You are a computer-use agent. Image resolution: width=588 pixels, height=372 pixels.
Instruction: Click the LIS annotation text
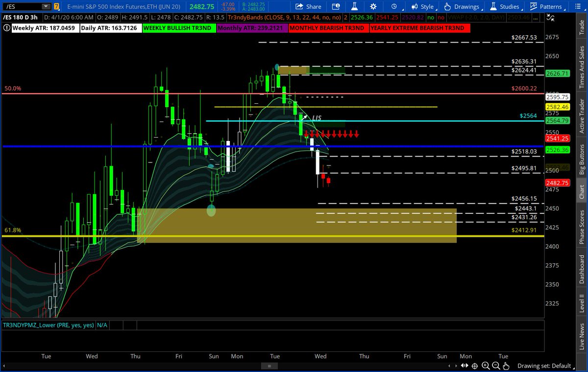317,118
